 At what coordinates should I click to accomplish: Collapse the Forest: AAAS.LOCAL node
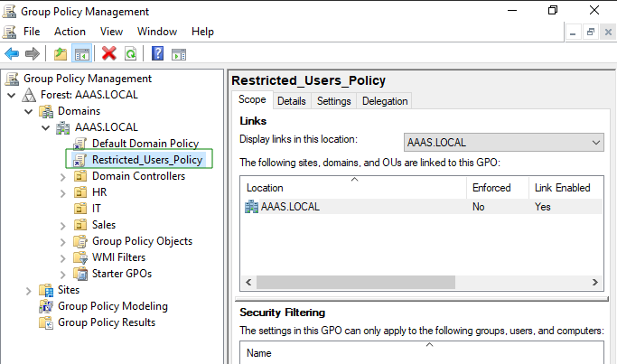tap(12, 95)
